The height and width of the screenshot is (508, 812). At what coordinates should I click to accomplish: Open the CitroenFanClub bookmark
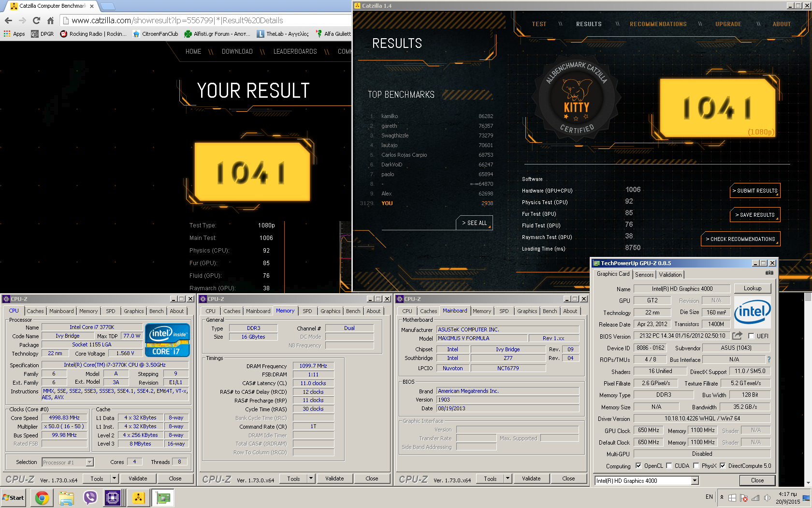156,34
